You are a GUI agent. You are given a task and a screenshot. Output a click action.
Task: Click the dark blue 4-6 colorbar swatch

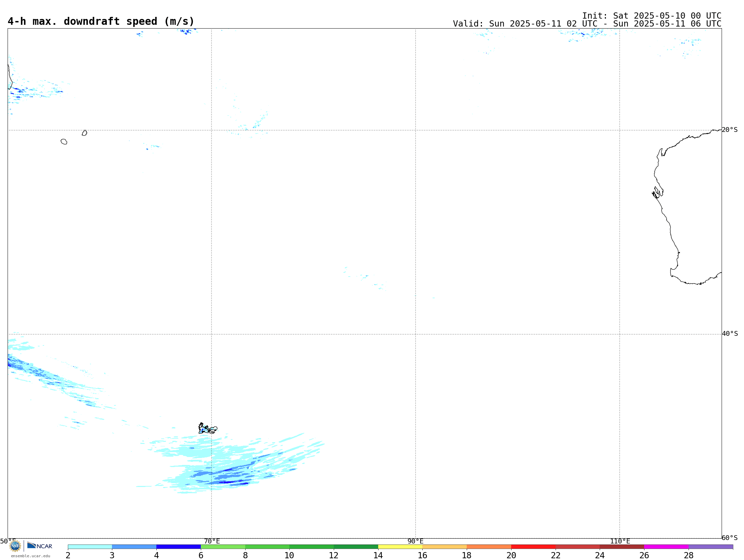coord(178,547)
